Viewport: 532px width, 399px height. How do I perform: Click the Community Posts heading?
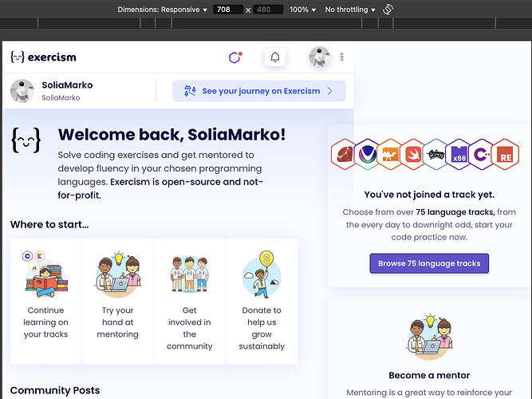click(x=55, y=390)
